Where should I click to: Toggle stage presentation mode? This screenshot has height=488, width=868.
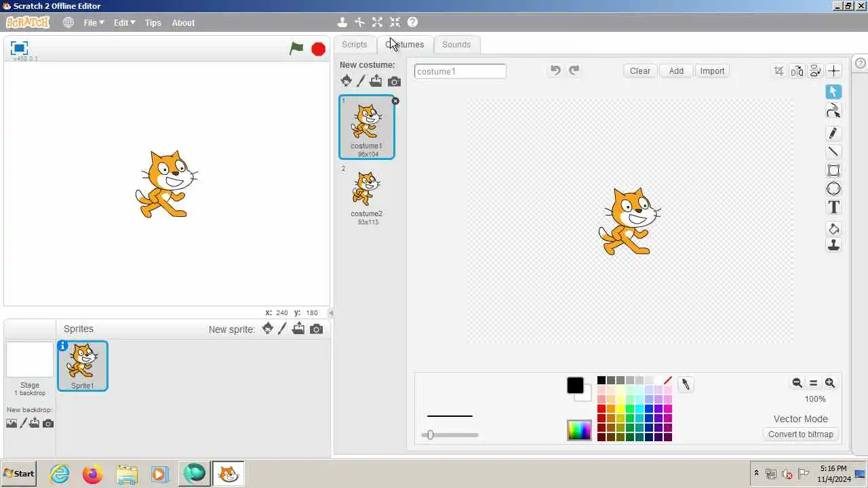click(19, 47)
